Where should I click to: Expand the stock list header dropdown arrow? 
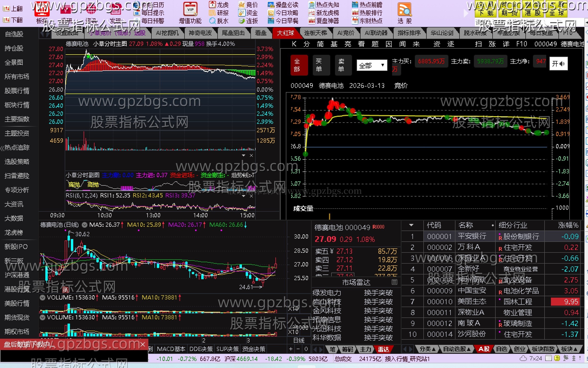coord(411,225)
